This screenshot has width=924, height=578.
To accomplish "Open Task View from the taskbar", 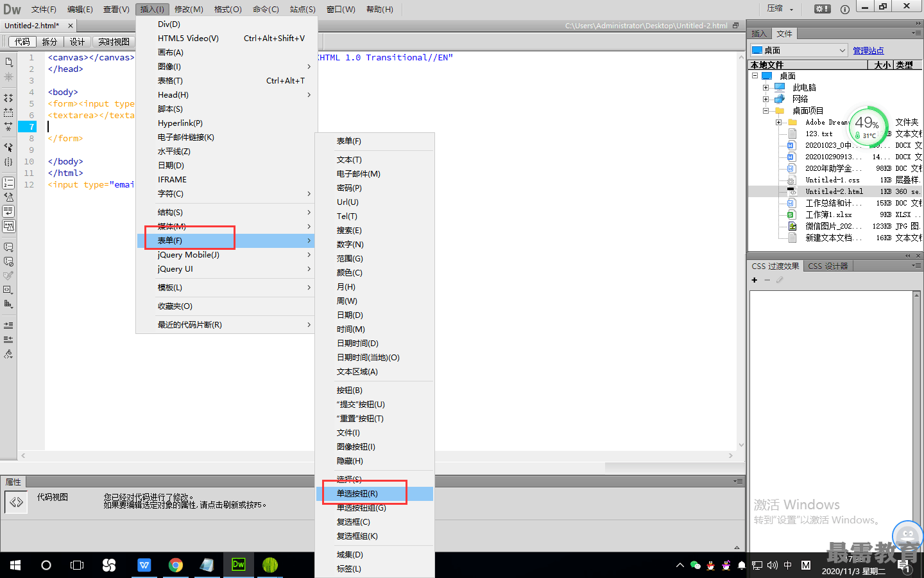I will 77,565.
